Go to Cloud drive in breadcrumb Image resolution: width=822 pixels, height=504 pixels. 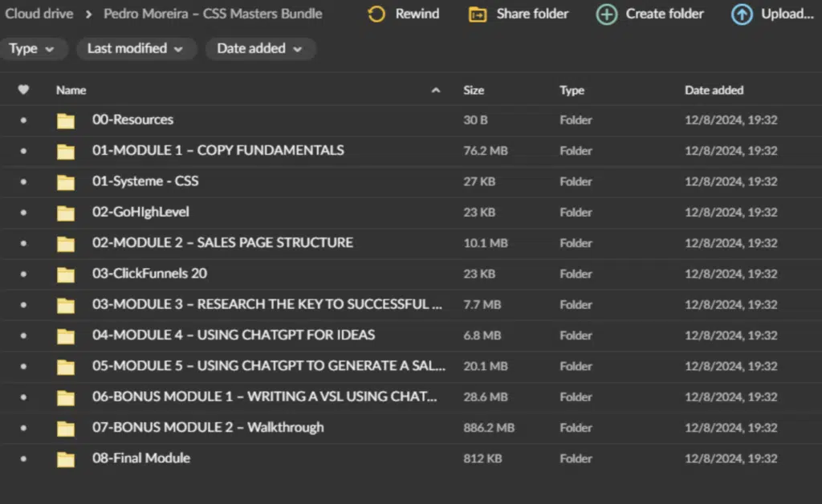(39, 14)
